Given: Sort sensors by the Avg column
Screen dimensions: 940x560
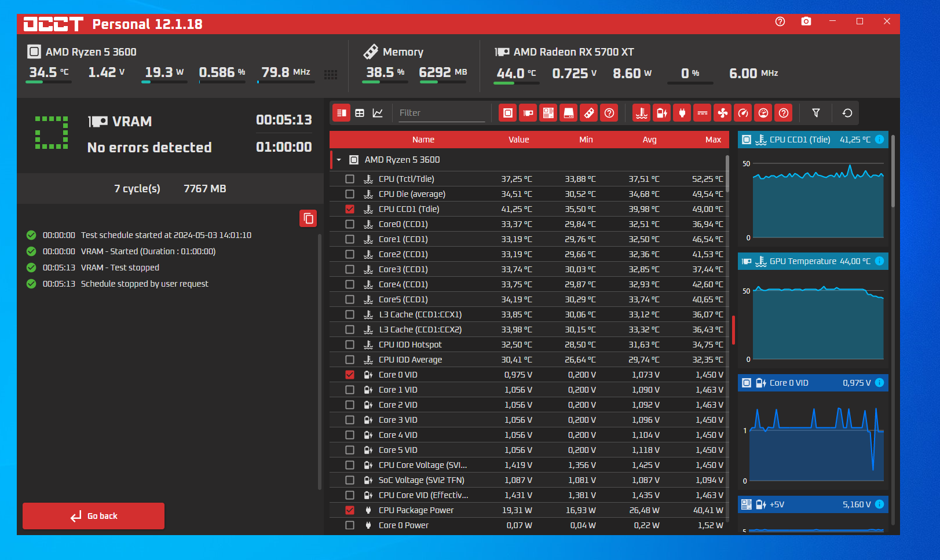Looking at the screenshot, I should tap(650, 140).
